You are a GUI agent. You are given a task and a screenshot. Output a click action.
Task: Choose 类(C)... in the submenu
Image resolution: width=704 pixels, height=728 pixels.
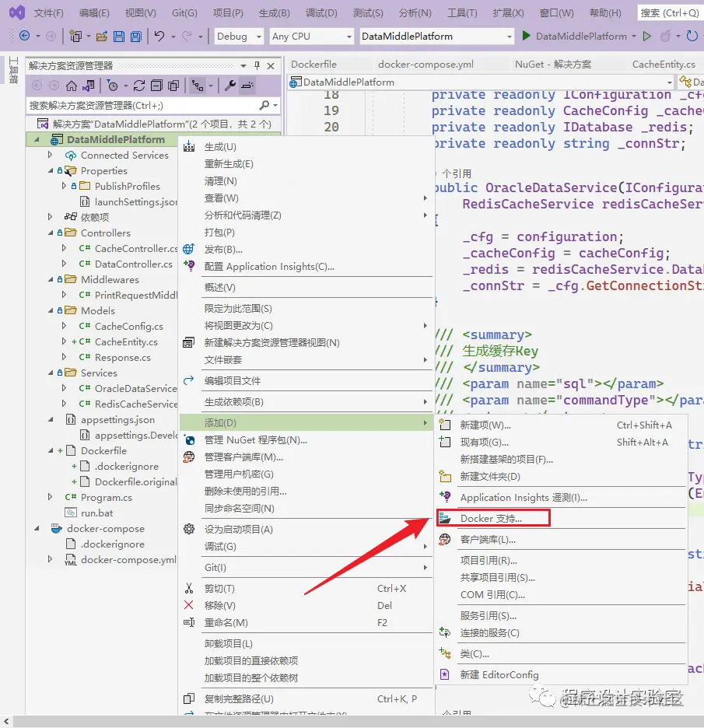[x=561, y=653]
